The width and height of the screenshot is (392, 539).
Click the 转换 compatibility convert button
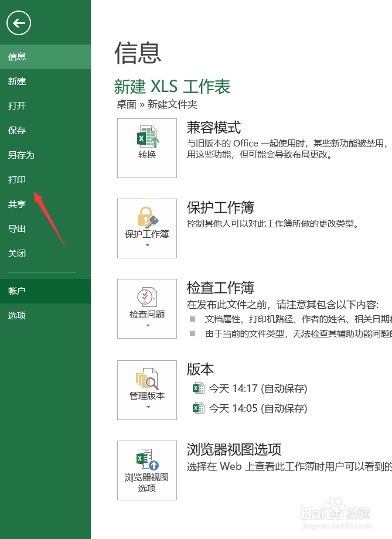pos(147,148)
